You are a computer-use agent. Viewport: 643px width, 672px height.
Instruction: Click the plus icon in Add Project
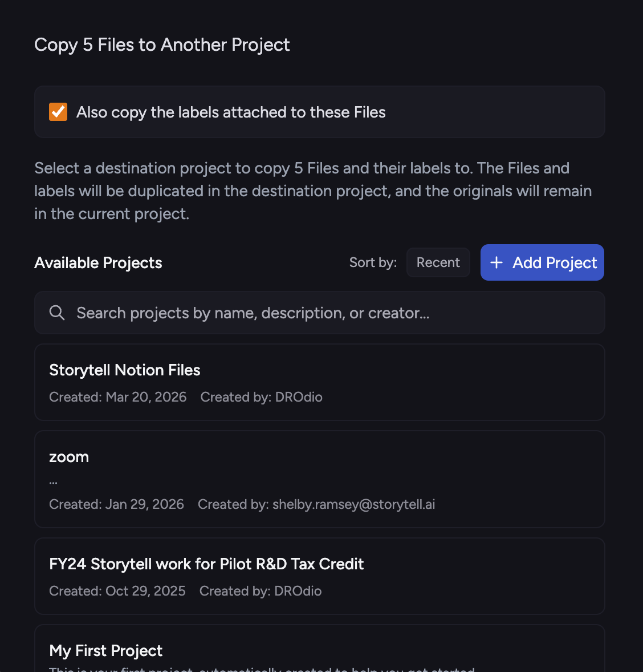point(496,262)
